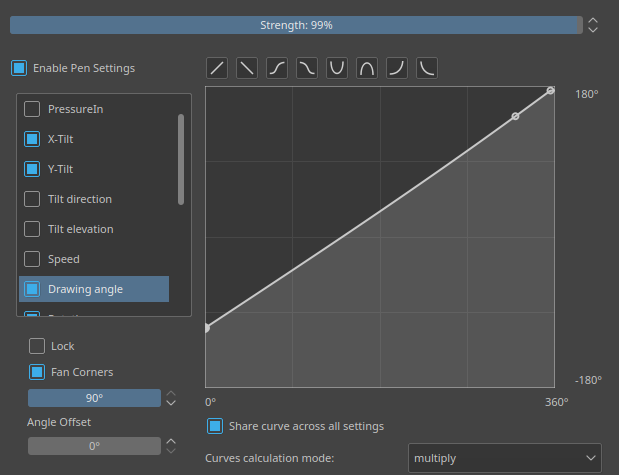Toggle the Enable Pen Settings checkbox

pyautogui.click(x=19, y=68)
